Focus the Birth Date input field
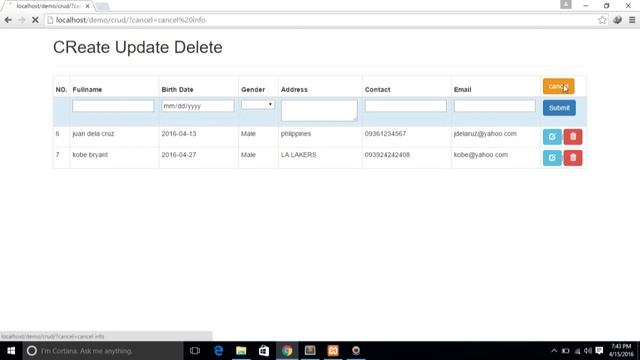Image resolution: width=640 pixels, height=360 pixels. (198, 106)
